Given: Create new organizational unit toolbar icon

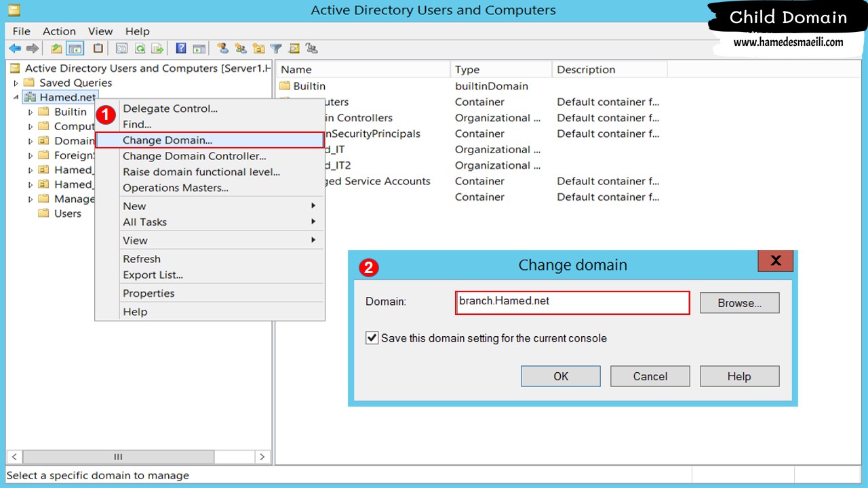Looking at the screenshot, I should pyautogui.click(x=258, y=48).
